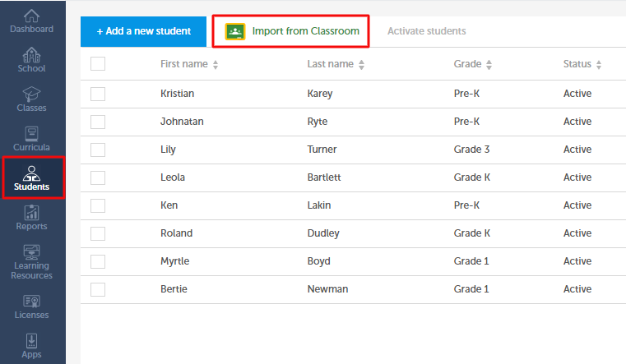Open the Dashboard menu label
626x364 pixels.
(x=31, y=29)
